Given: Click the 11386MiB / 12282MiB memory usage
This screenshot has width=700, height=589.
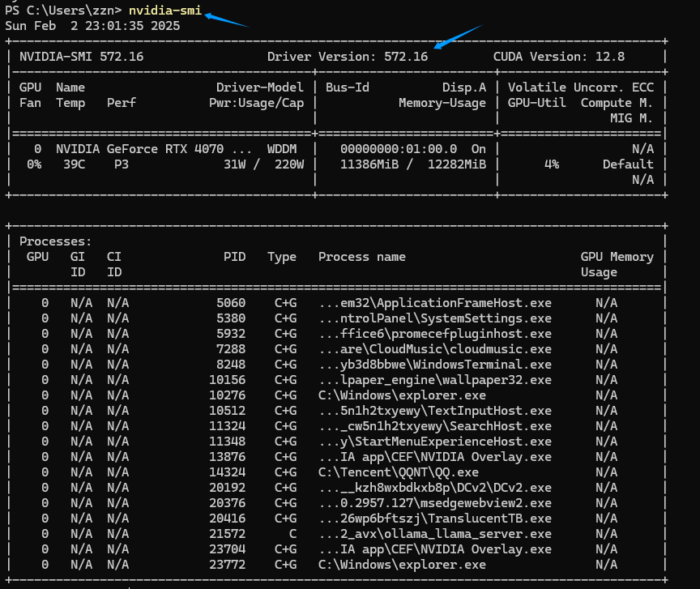Looking at the screenshot, I should click(413, 164).
